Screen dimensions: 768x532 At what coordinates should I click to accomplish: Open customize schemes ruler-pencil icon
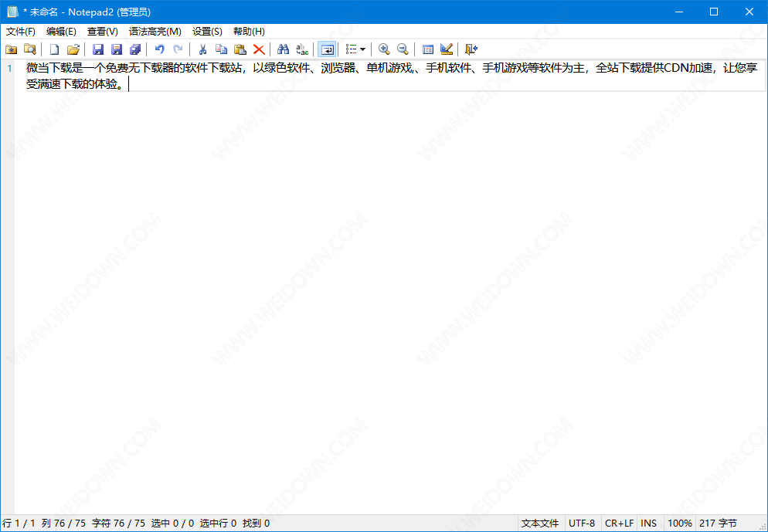tap(447, 49)
